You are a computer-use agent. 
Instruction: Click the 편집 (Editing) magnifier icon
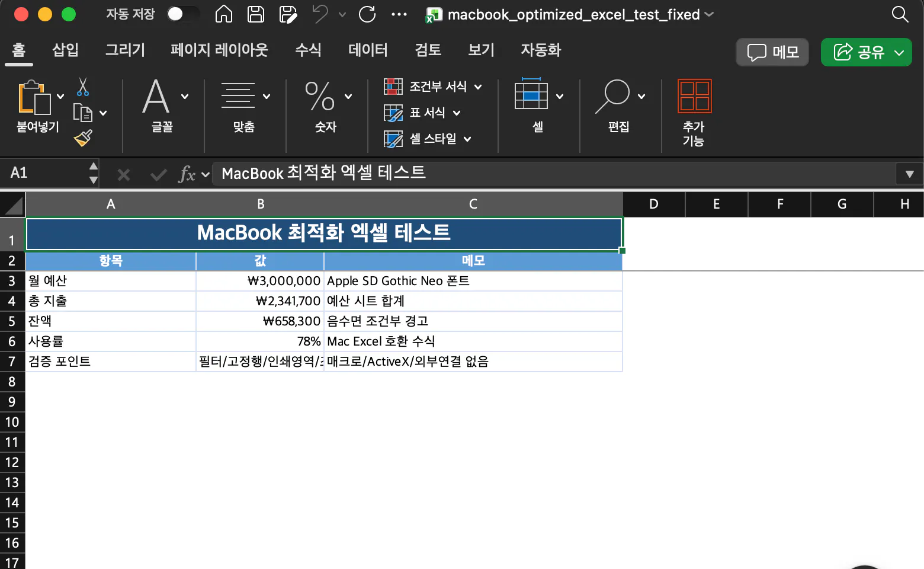coord(612,97)
